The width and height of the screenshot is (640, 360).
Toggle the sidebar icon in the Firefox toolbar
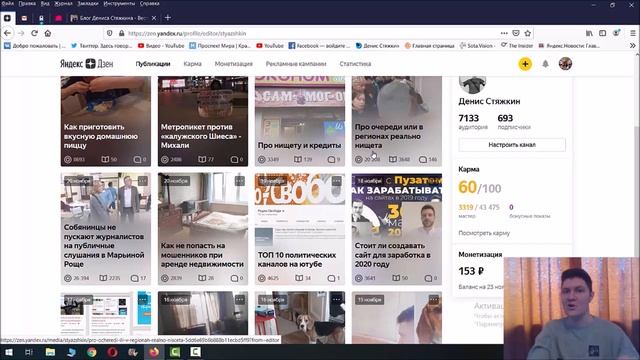(x=603, y=33)
